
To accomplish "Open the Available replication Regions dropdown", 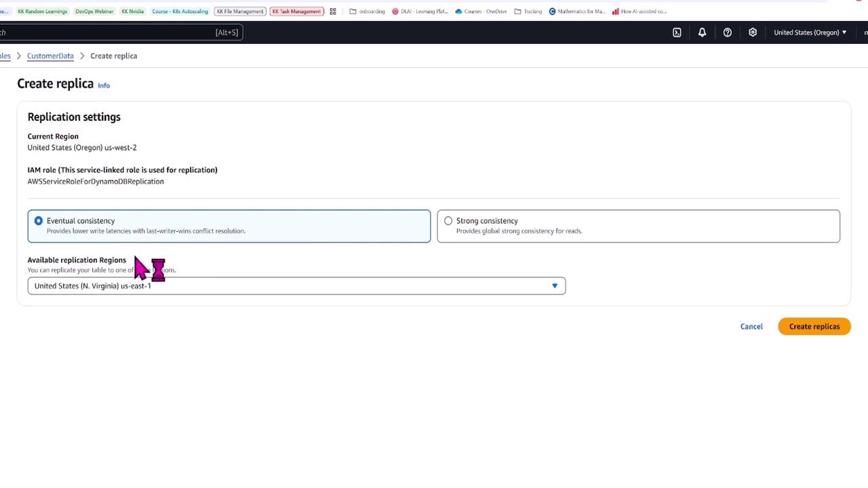I will coord(296,286).
